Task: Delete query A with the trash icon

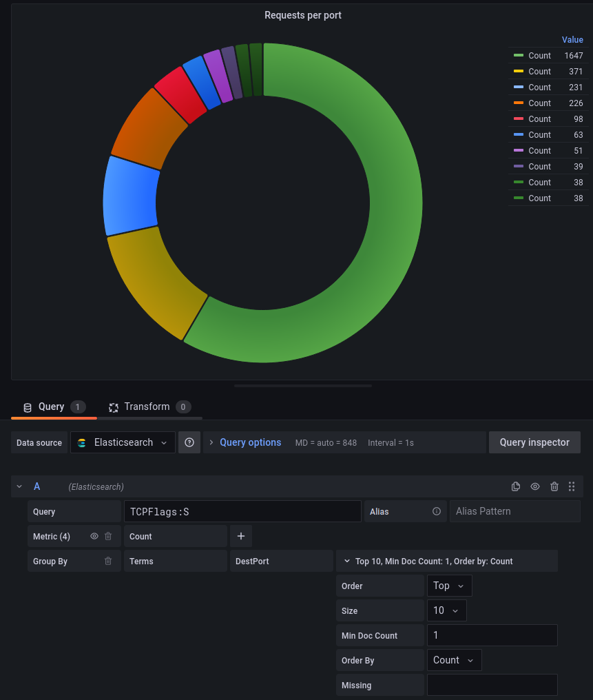Action: pos(554,486)
